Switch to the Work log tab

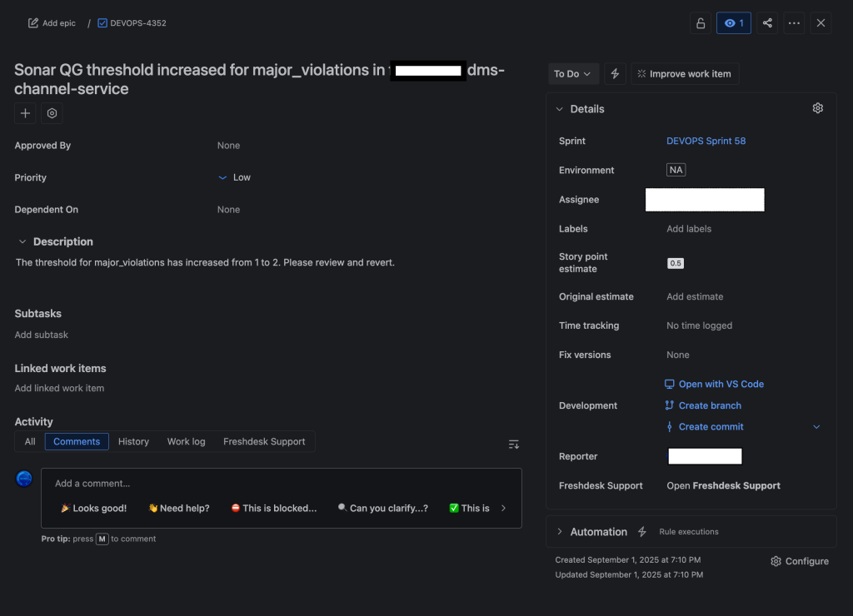(x=186, y=441)
